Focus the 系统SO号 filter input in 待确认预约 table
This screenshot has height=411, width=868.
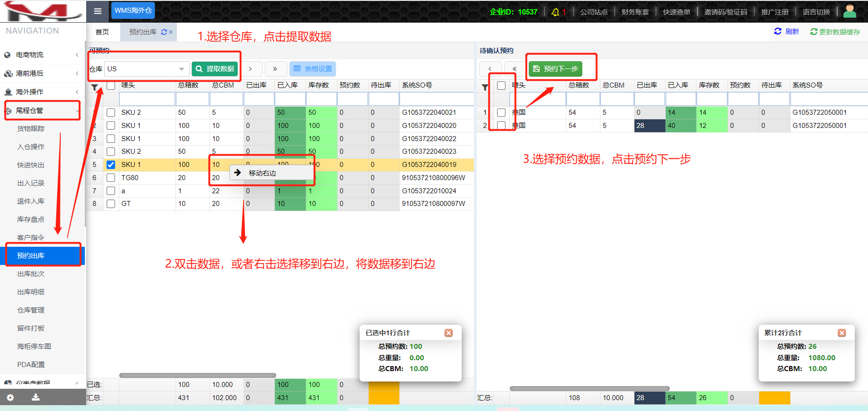click(829, 99)
